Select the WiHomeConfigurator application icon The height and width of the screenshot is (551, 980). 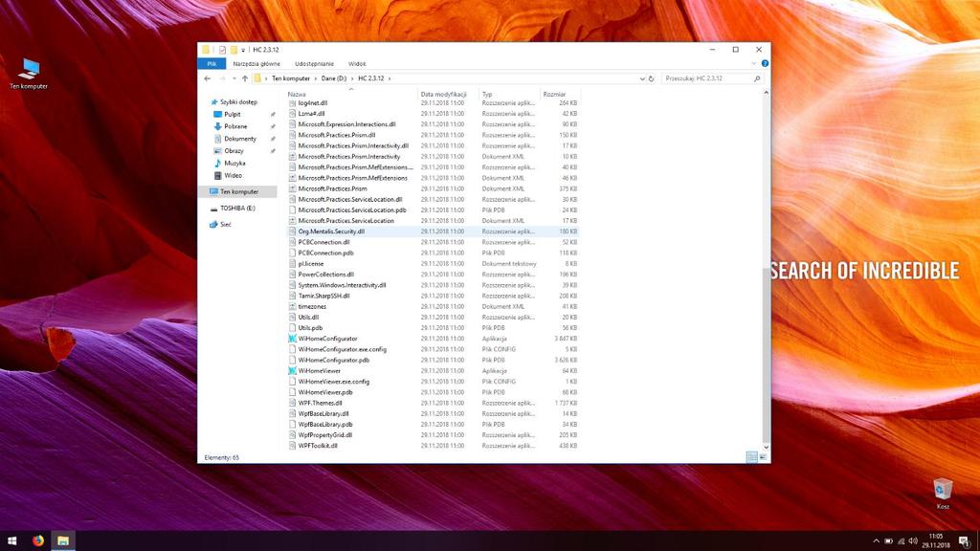click(292, 339)
